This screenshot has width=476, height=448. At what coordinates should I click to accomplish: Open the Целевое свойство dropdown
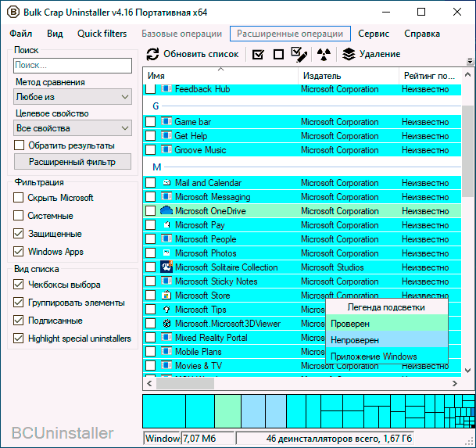(73, 128)
